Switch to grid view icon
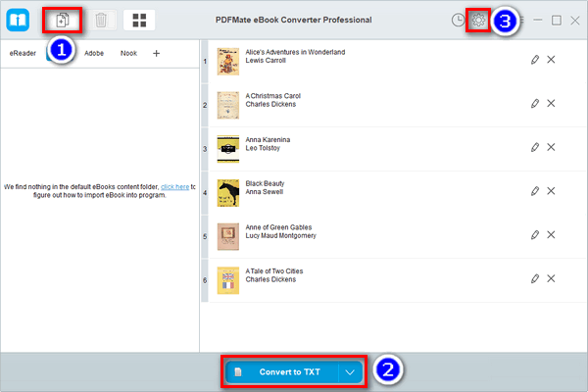The width and height of the screenshot is (588, 392). tap(139, 20)
